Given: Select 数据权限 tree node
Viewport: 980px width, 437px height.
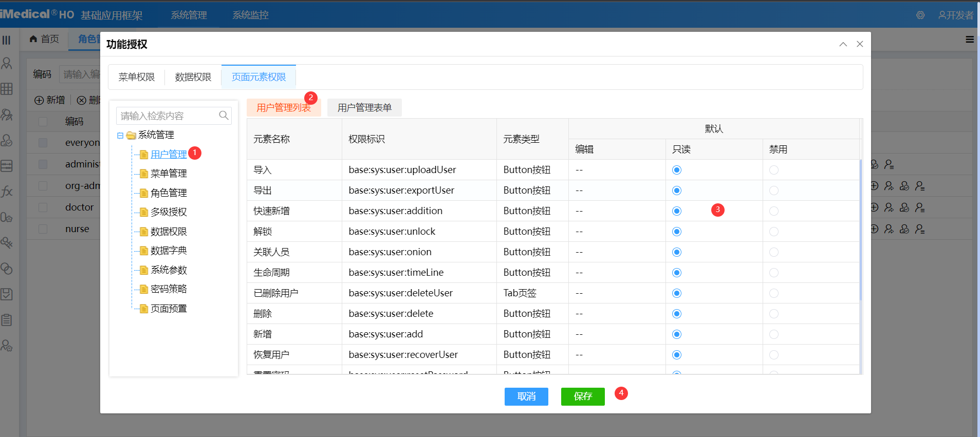Looking at the screenshot, I should (x=169, y=232).
